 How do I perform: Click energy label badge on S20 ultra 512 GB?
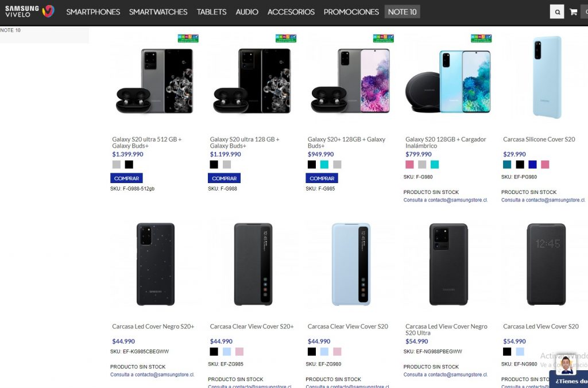click(188, 38)
